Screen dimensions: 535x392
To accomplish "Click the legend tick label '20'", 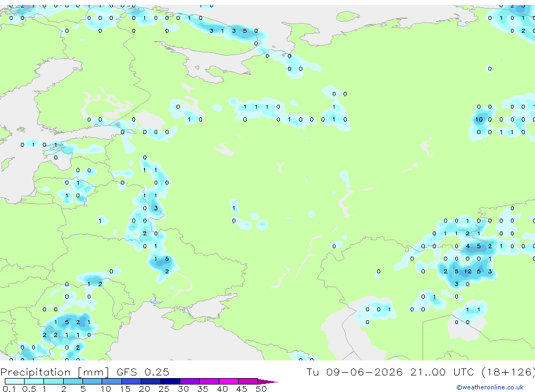I will [144, 389].
